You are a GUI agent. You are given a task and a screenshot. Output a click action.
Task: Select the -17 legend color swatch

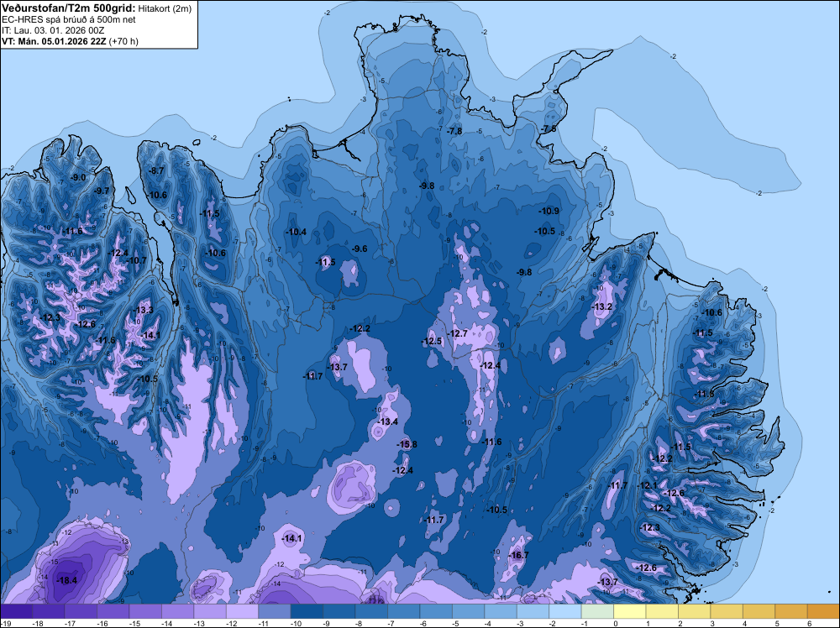tap(81, 611)
